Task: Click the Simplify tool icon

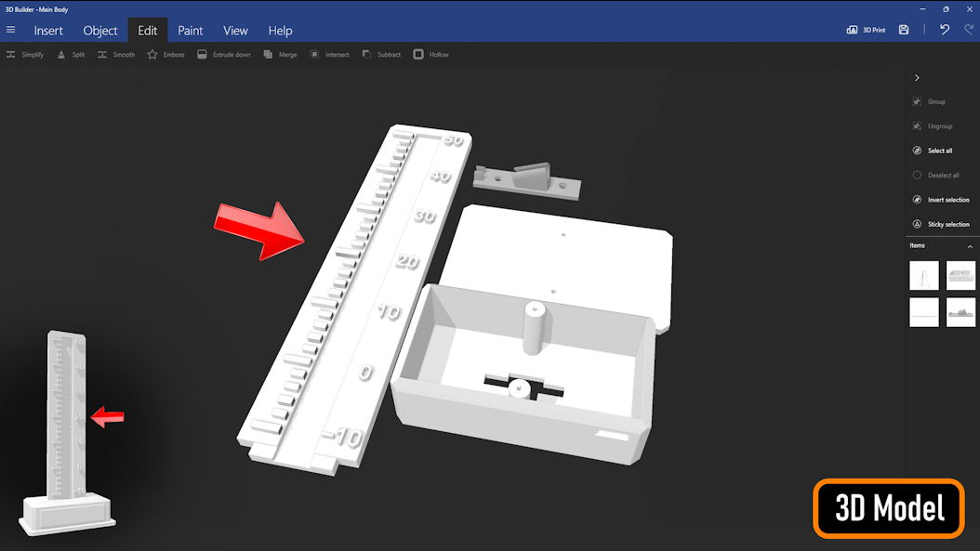Action: [11, 55]
